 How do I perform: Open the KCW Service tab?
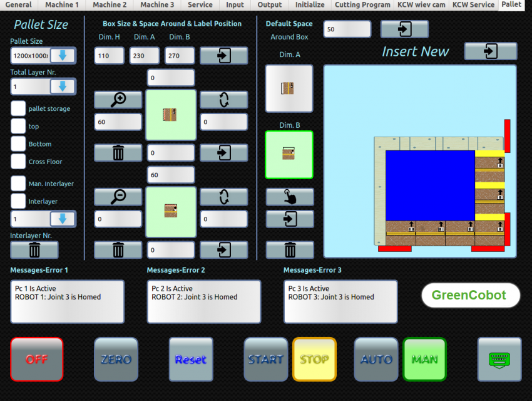click(473, 5)
